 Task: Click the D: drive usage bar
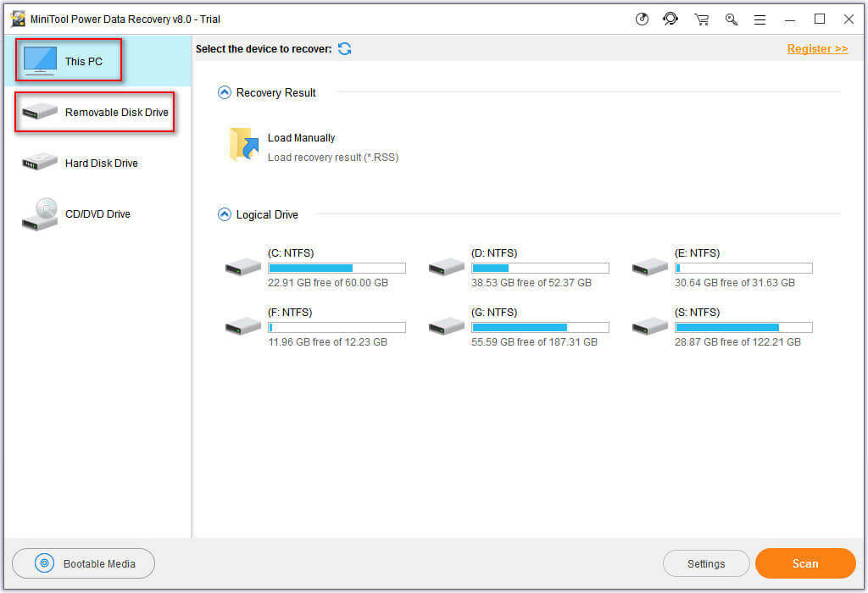coord(540,269)
